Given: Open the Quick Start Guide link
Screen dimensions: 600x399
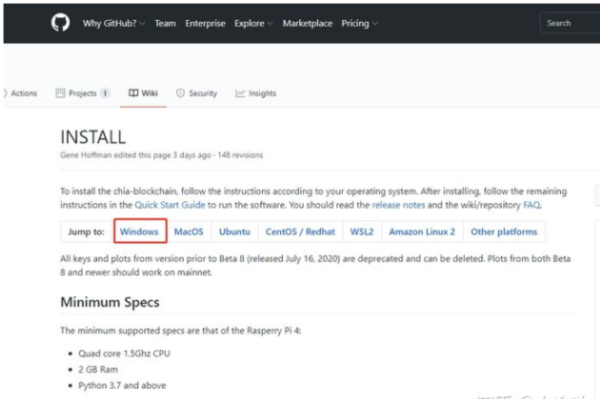Looking at the screenshot, I should [x=170, y=205].
